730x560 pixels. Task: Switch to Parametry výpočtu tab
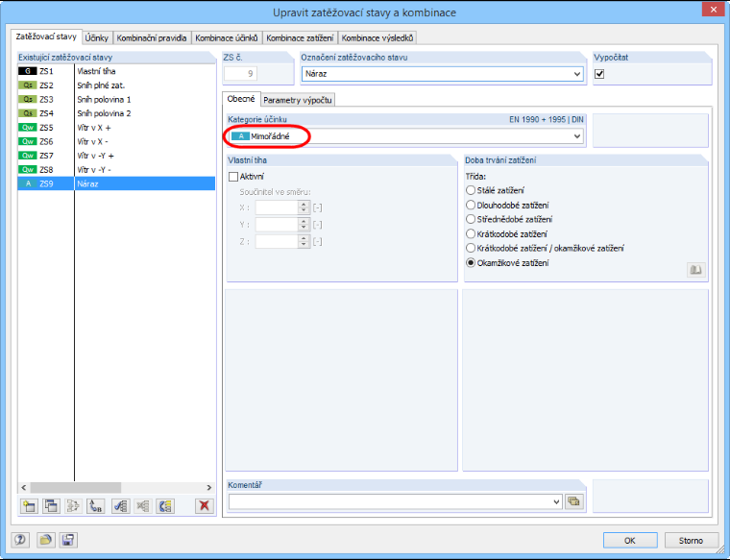pyautogui.click(x=298, y=100)
